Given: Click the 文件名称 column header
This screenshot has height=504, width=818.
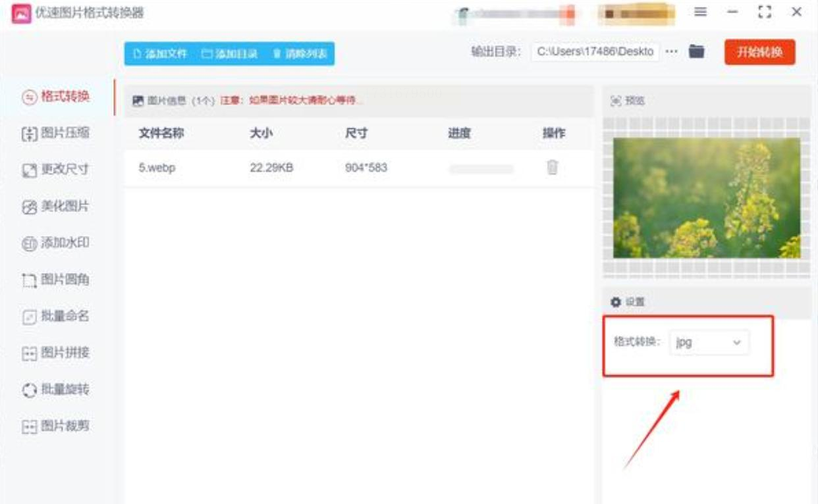Looking at the screenshot, I should (x=161, y=134).
